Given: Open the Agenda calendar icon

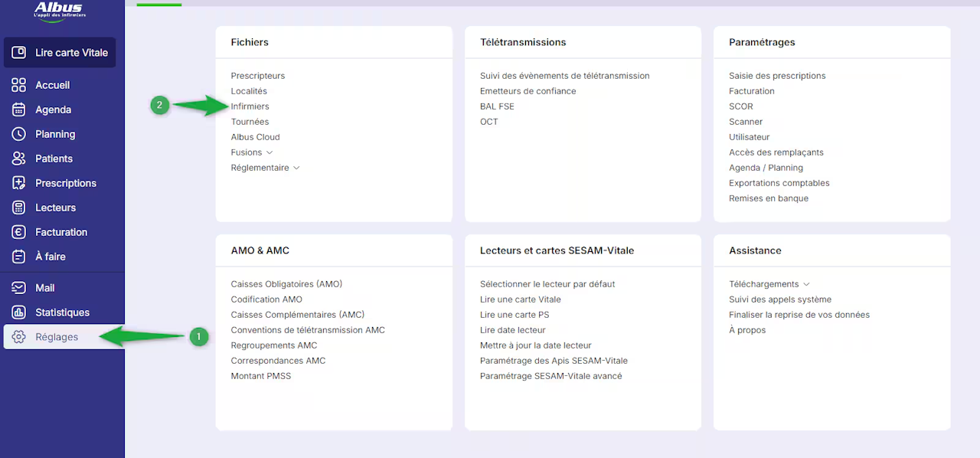Looking at the screenshot, I should pos(19,110).
